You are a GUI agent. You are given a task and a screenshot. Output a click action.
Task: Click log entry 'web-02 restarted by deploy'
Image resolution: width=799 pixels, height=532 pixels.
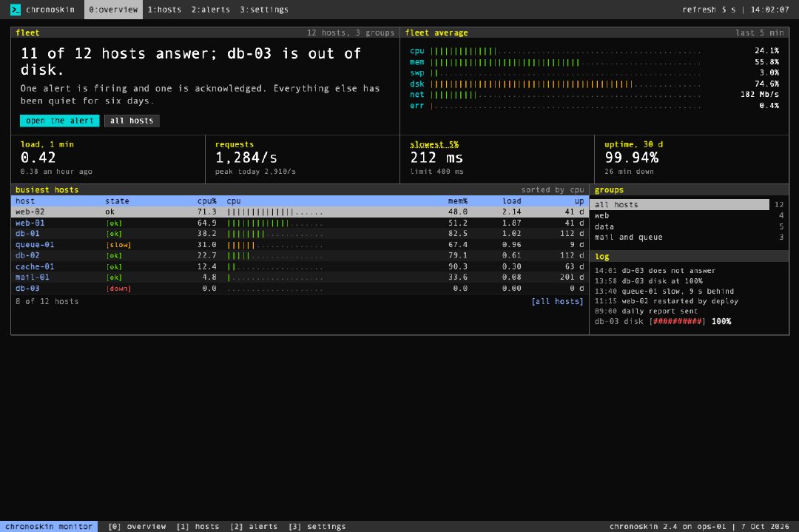[680, 301]
